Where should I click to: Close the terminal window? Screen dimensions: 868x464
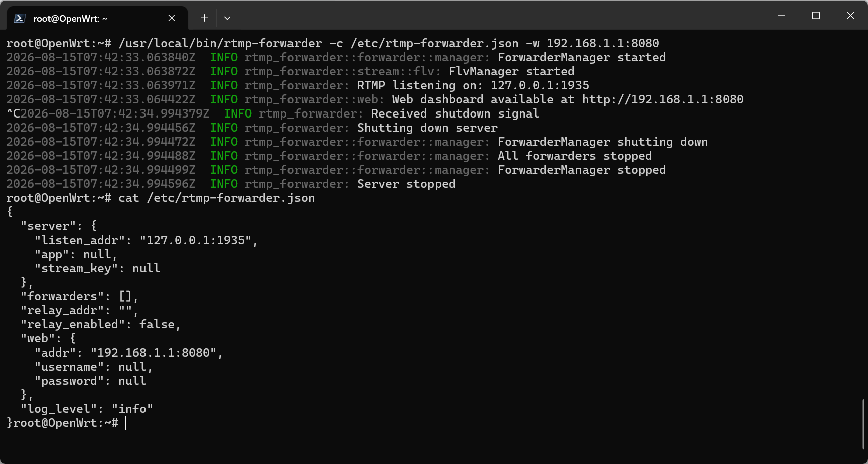(x=850, y=16)
